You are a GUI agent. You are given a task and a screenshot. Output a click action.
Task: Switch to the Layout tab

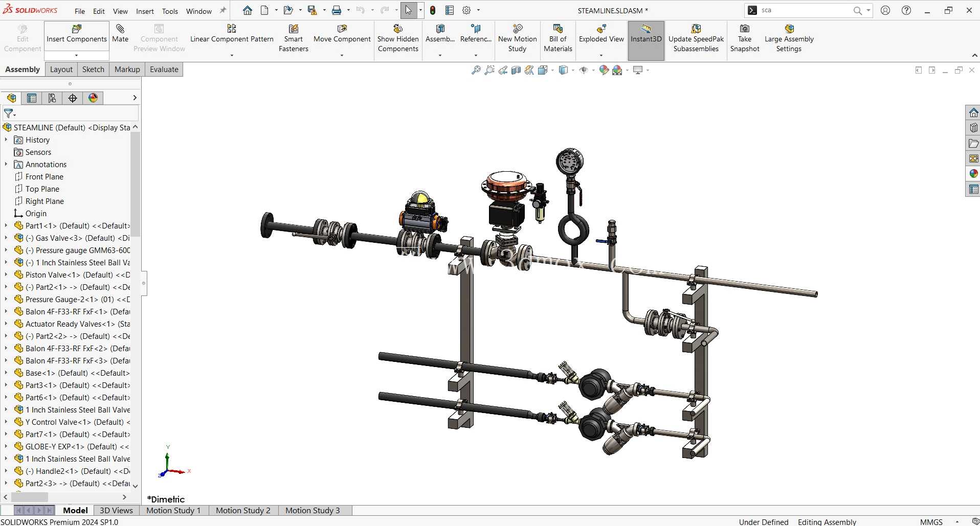click(61, 70)
